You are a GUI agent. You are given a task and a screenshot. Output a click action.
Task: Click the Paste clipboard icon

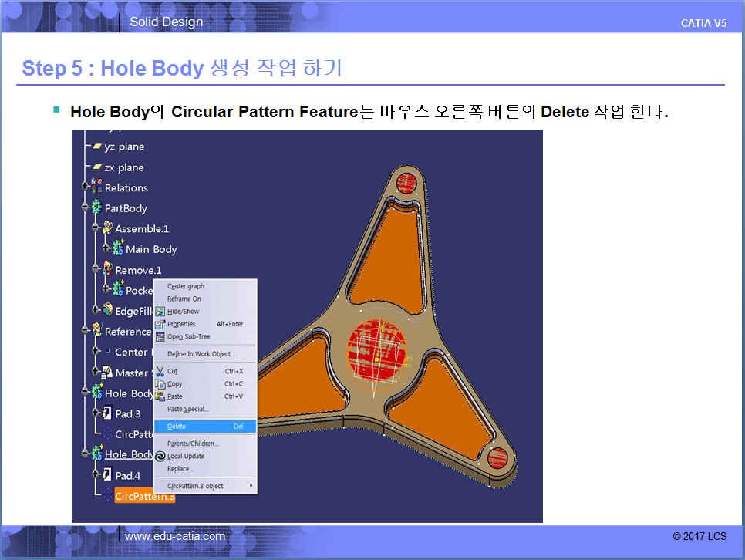pos(160,396)
